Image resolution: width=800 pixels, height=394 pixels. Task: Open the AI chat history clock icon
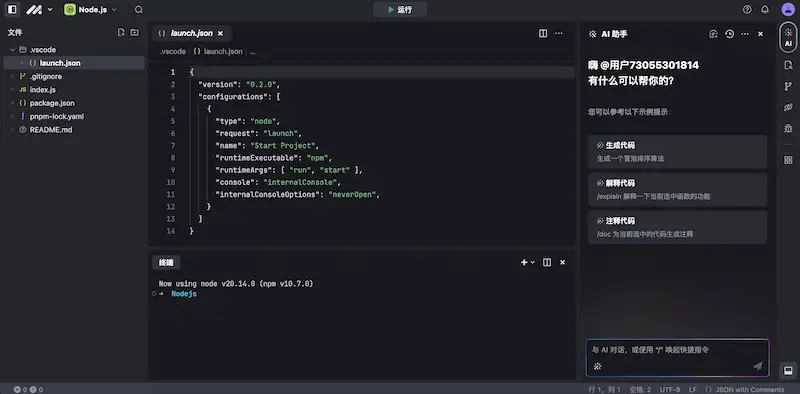730,34
